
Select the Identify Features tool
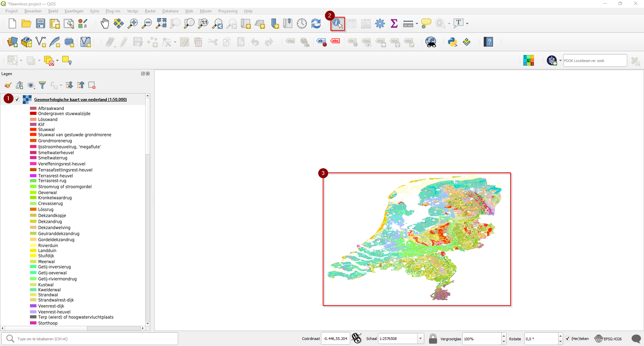point(337,24)
